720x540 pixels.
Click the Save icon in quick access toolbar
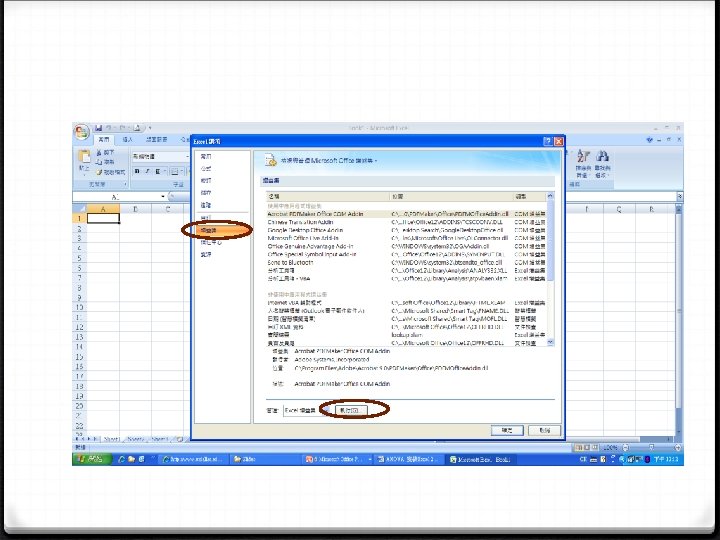pyautogui.click(x=98, y=128)
